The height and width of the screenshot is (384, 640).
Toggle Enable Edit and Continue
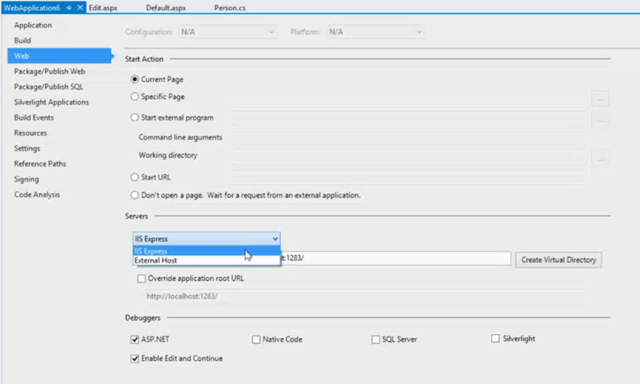pos(135,359)
